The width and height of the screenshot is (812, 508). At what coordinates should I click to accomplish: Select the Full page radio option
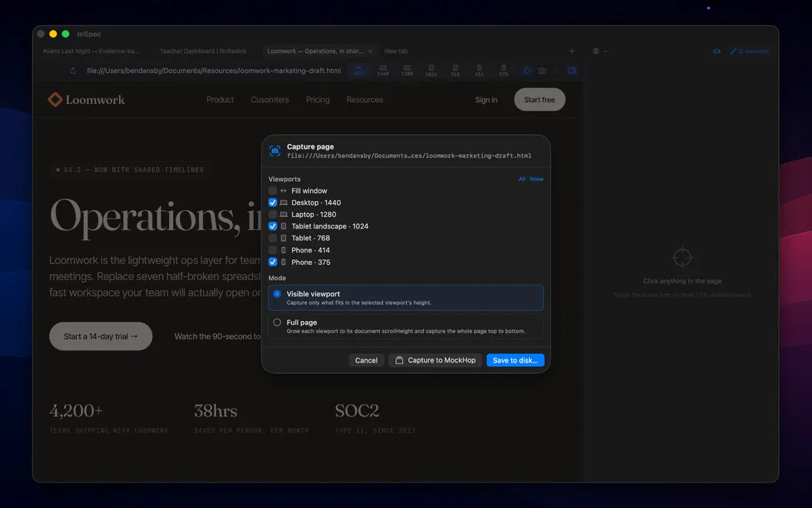277,323
